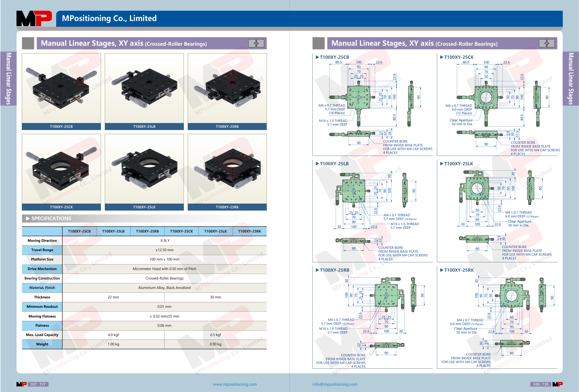The width and height of the screenshot is (579, 392).
Task: Click the Material, Finish row label
Action: click(x=42, y=287)
